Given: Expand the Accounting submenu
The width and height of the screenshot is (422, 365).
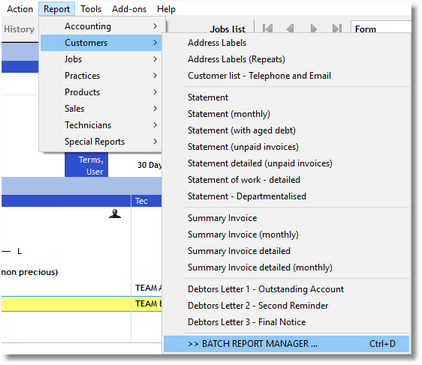Looking at the screenshot, I should (x=101, y=26).
